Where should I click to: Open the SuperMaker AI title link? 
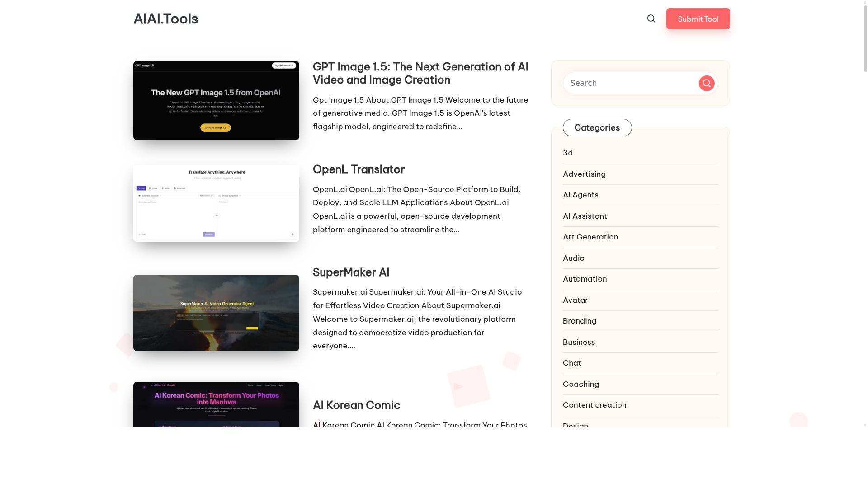(x=351, y=272)
